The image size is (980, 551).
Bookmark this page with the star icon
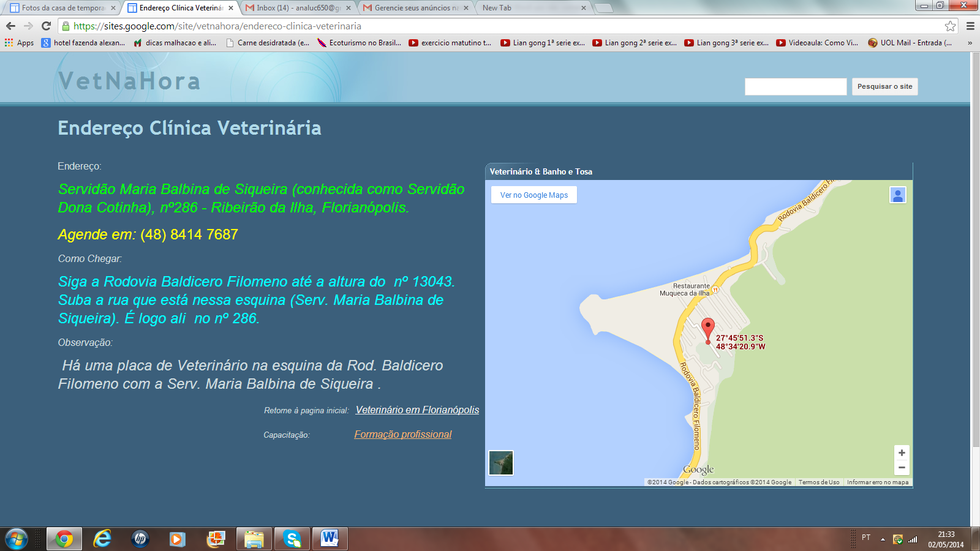tap(950, 26)
